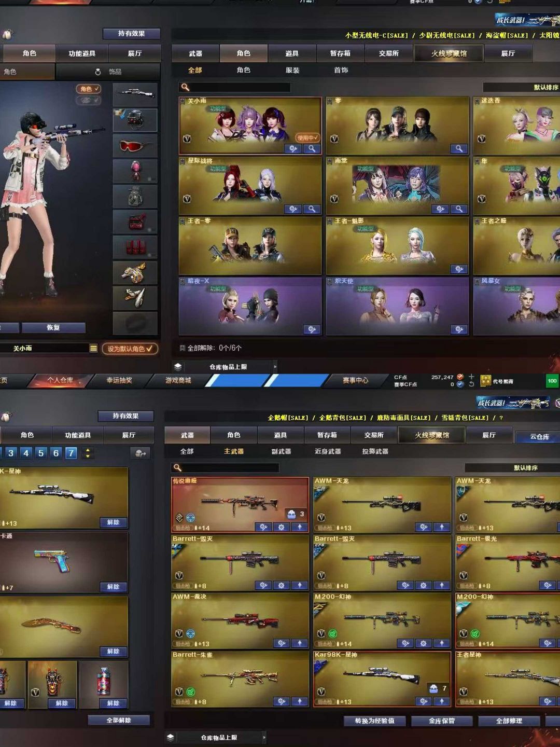
Task: Click the magnifier icon on the 关小雨 card
Action: click(x=312, y=149)
